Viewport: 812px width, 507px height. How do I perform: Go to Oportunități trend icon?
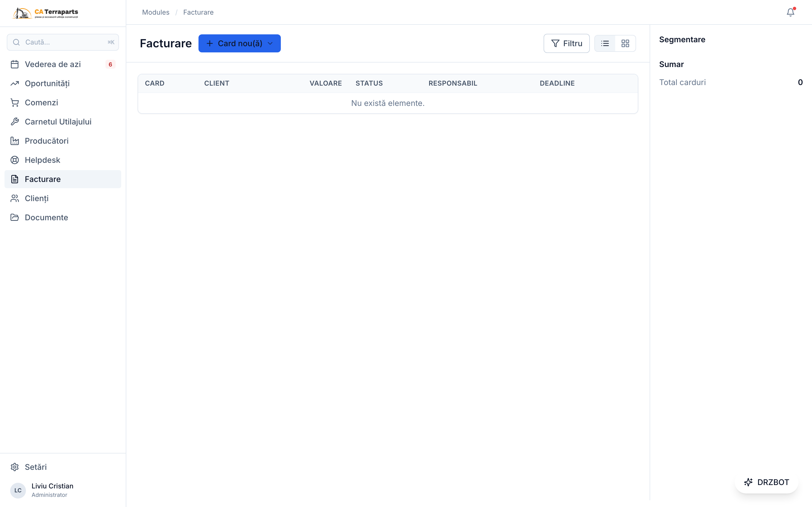(15, 83)
